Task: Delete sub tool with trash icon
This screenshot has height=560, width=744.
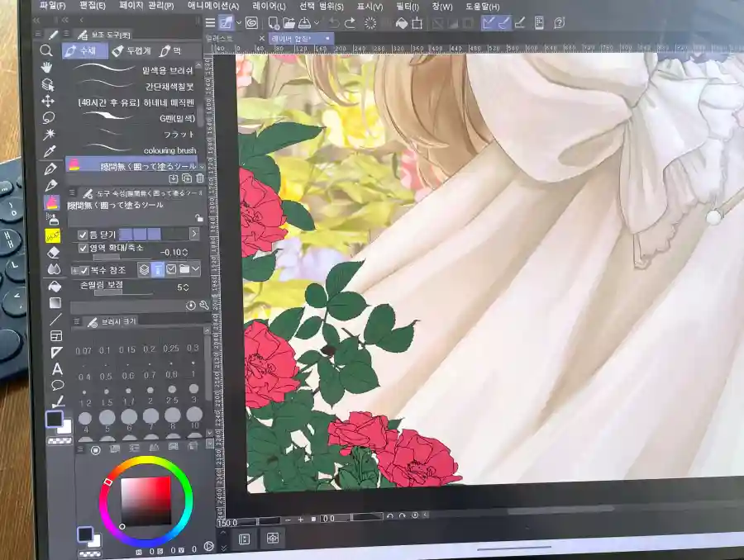Action: [x=200, y=178]
